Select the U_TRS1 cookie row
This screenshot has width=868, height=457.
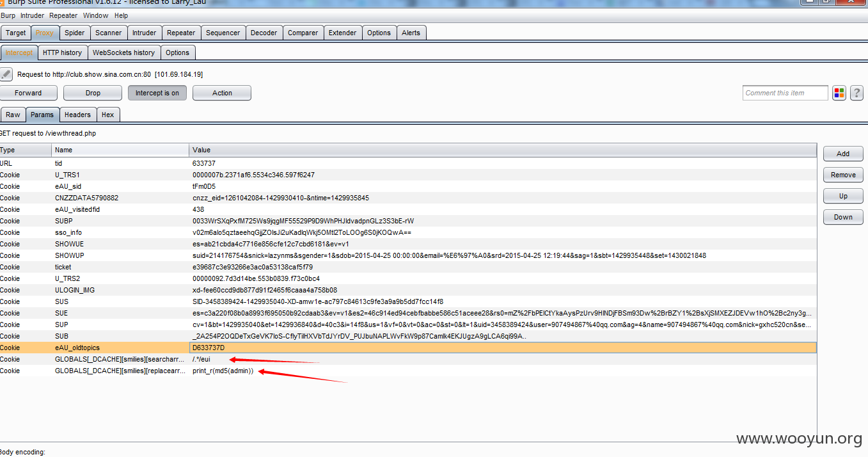[408, 175]
